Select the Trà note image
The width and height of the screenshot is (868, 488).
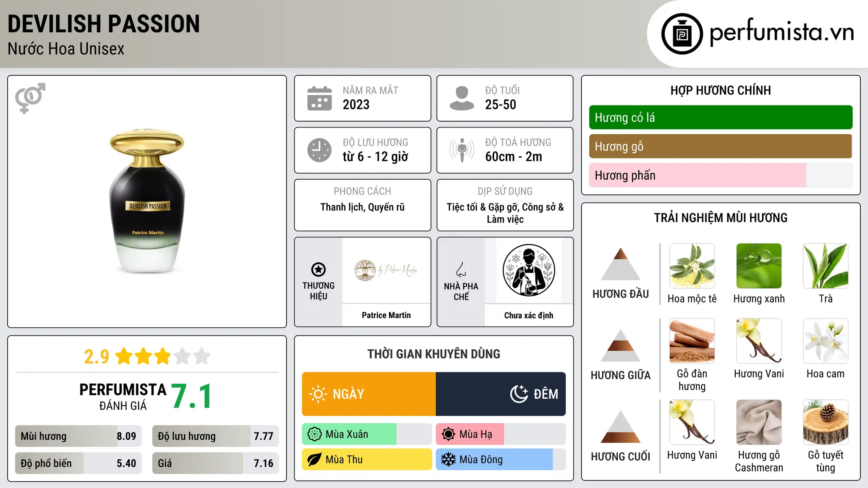coord(826,266)
